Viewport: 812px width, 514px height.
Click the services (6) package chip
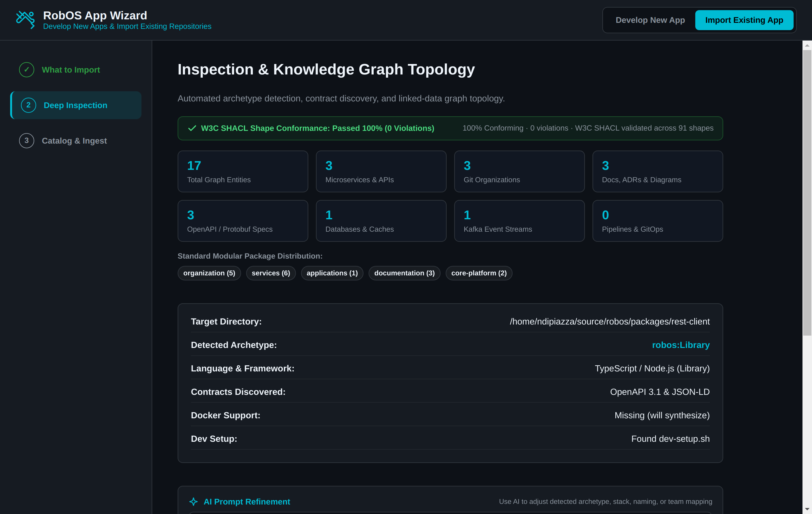pos(271,273)
